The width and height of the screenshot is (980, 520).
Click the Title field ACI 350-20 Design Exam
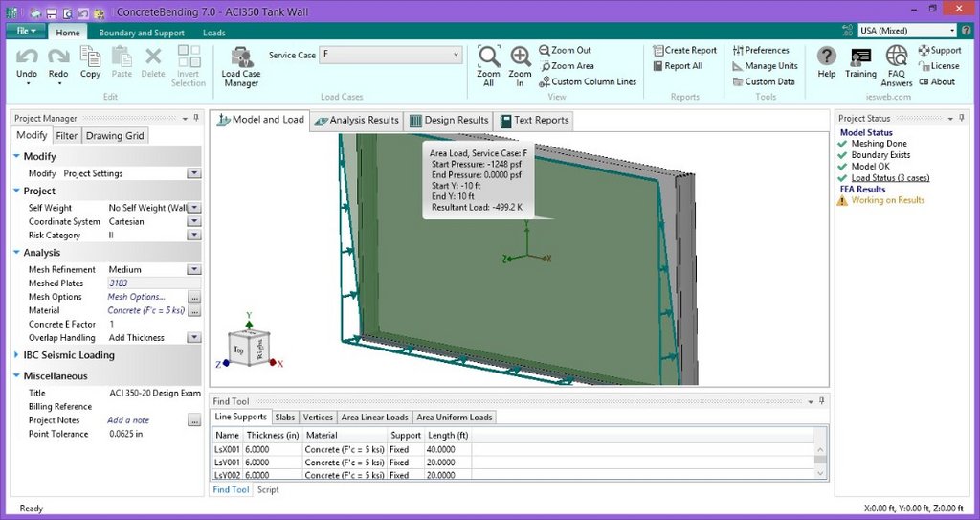point(154,393)
